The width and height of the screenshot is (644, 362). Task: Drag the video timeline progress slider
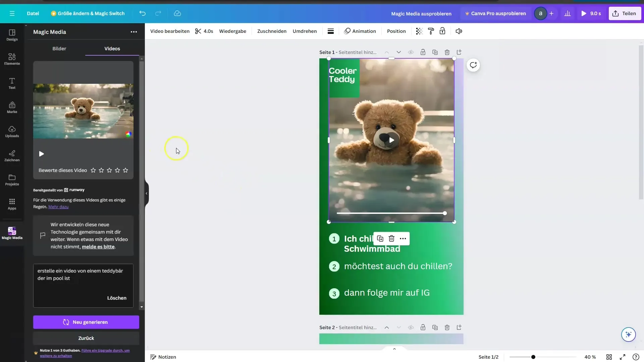444,213
